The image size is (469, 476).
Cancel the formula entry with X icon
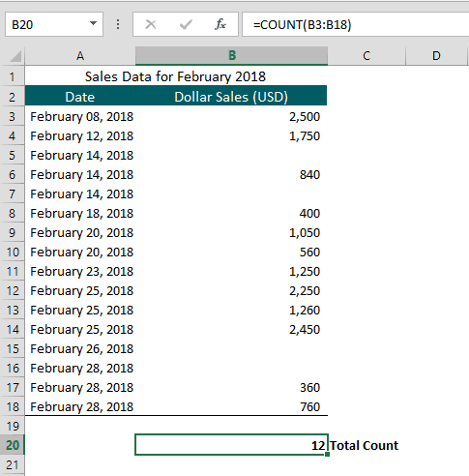pos(151,24)
